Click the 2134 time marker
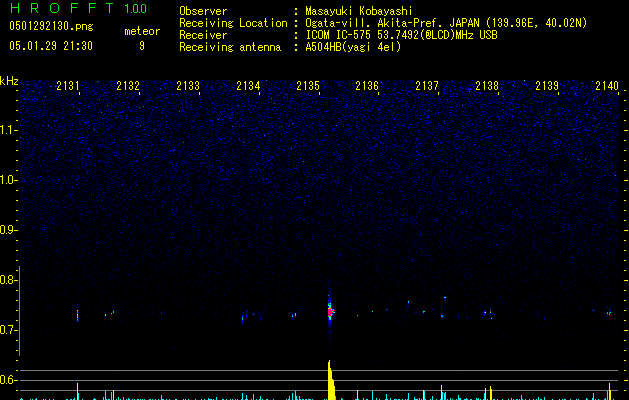Viewport: 629px width, 400px height. (x=248, y=86)
